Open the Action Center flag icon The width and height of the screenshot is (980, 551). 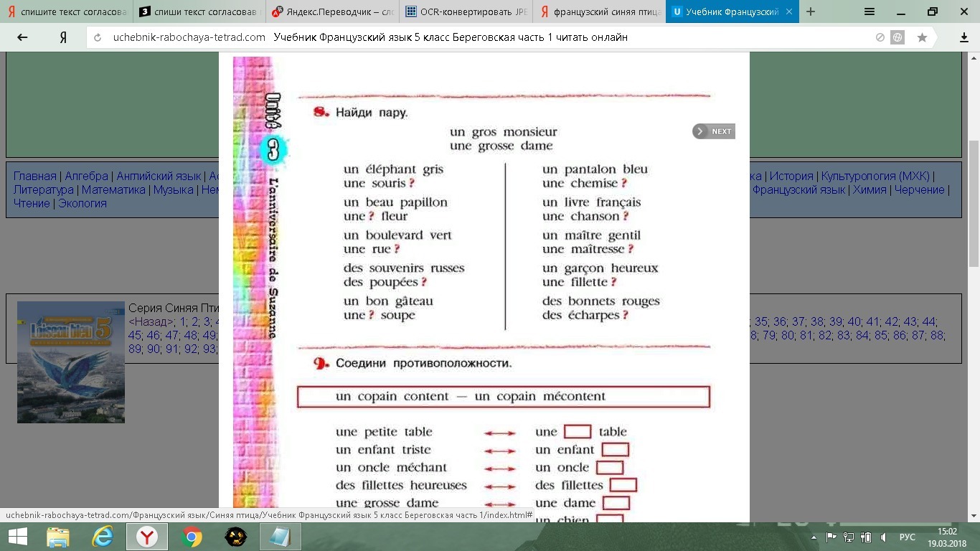click(831, 537)
